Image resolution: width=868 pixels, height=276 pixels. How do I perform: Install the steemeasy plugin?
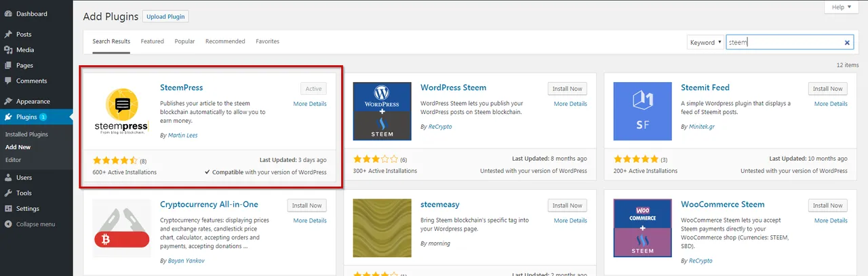[568, 205]
